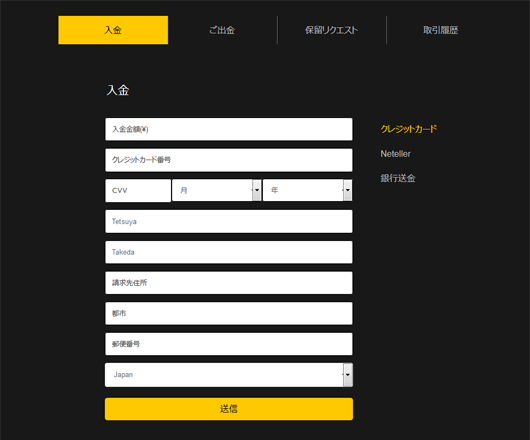Submit the form with 送信 button
This screenshot has height=440, width=530.
(x=229, y=409)
